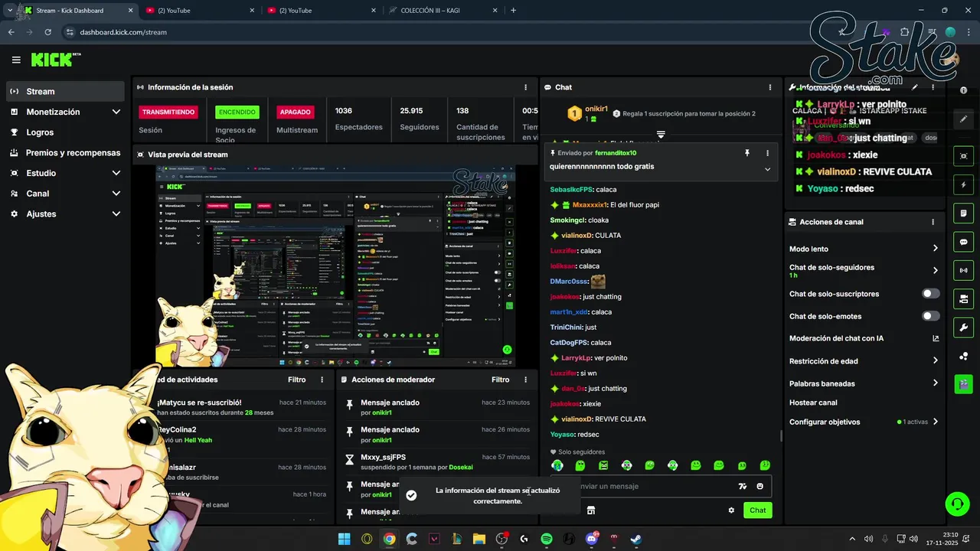Open Dosekai's profile link in moderator actions
Screen dimensions: 980x551
(461, 468)
